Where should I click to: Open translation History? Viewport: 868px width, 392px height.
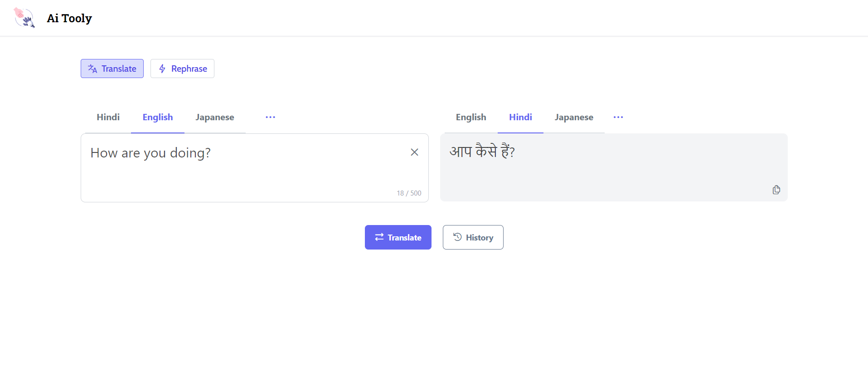pyautogui.click(x=473, y=237)
